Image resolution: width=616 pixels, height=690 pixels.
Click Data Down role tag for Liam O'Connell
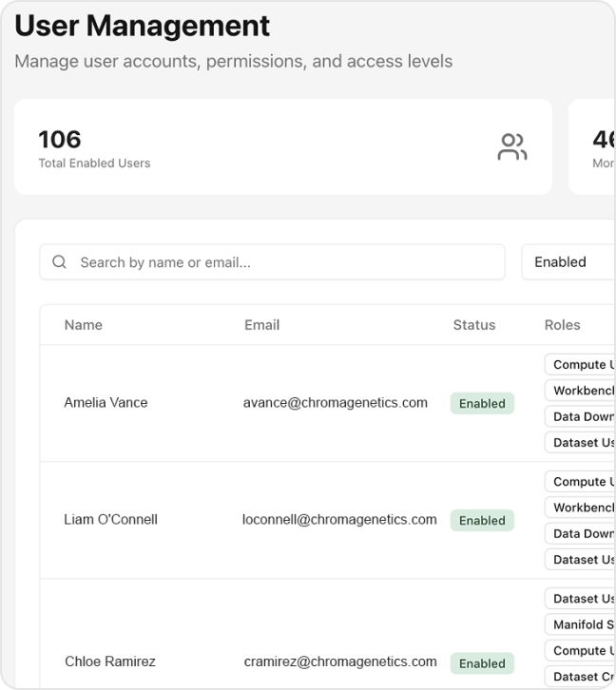[580, 533]
